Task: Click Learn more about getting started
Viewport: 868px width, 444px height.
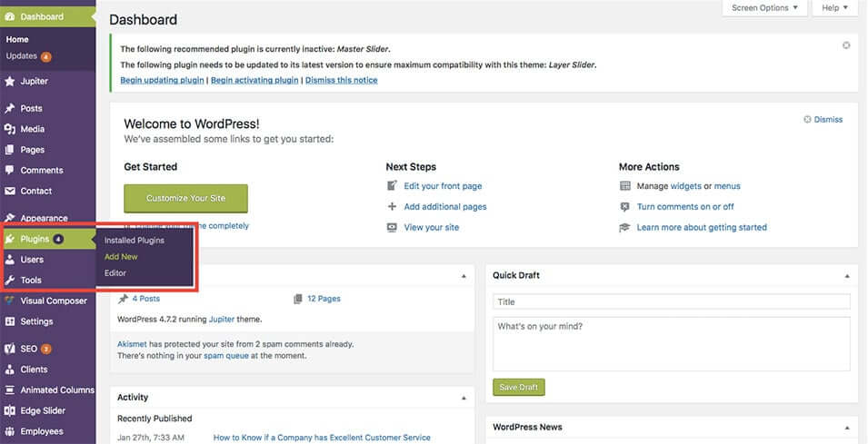Action: [x=702, y=227]
